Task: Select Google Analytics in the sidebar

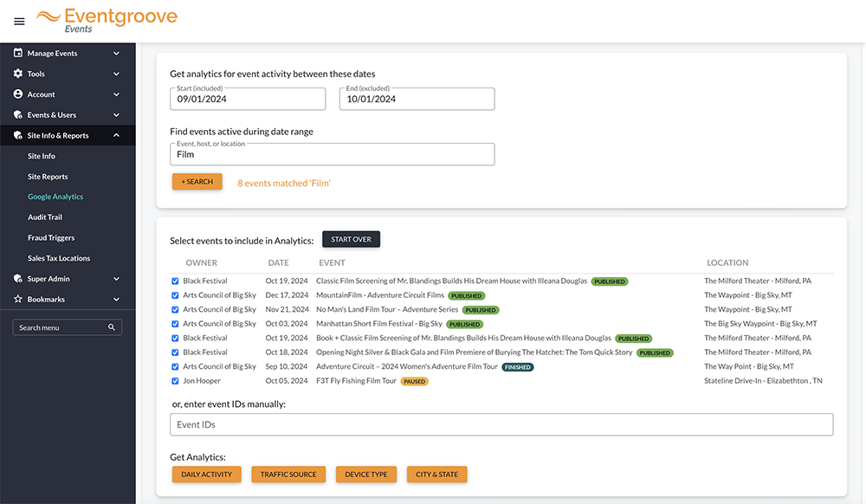Action: click(55, 197)
